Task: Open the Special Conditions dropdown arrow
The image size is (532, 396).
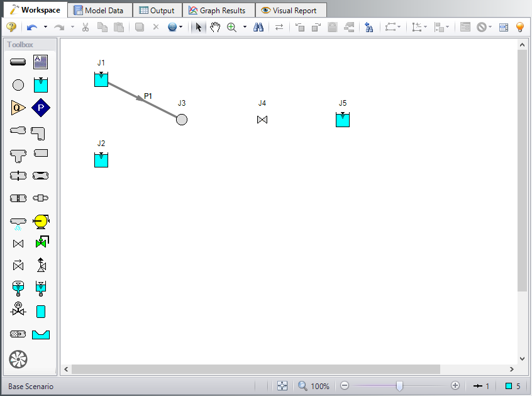Action: tap(490, 27)
